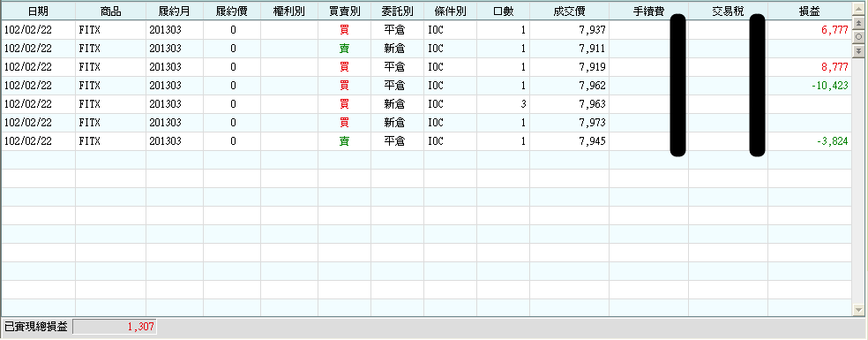Click the empty scrollbar track between the arrows
The height and width of the screenshot is (340, 868).
coord(858,180)
